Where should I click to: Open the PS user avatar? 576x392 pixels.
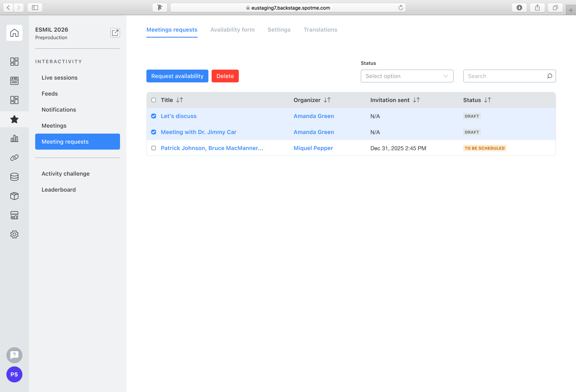pos(14,374)
